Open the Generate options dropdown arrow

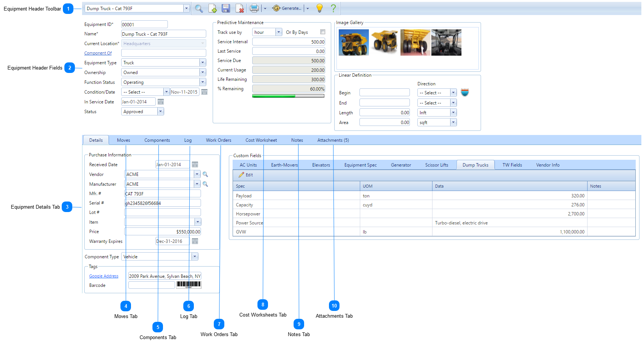(x=308, y=8)
